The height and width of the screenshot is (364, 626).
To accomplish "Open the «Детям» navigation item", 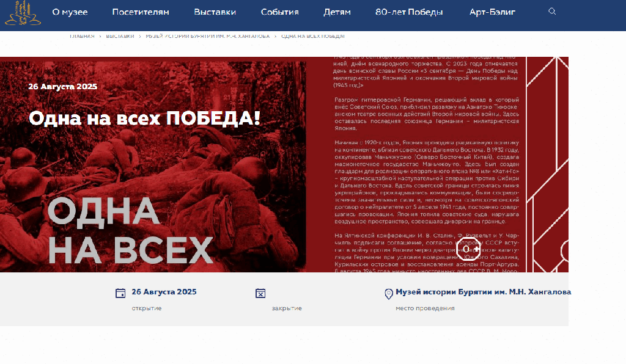I will click(x=337, y=12).
